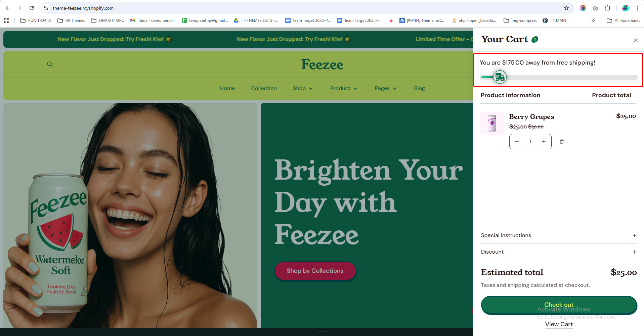Image resolution: width=644 pixels, height=336 pixels.
Task: Open the Chrome three-dot menu
Action: pos(637,8)
